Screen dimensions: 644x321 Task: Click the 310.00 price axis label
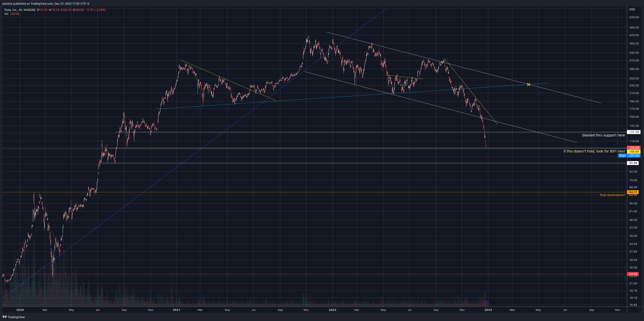[634, 60]
